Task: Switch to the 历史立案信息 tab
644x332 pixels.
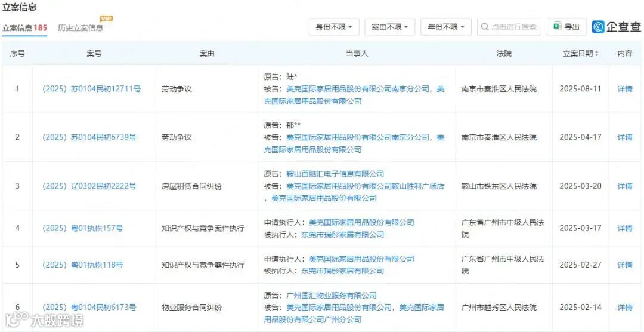Action: 80,28
